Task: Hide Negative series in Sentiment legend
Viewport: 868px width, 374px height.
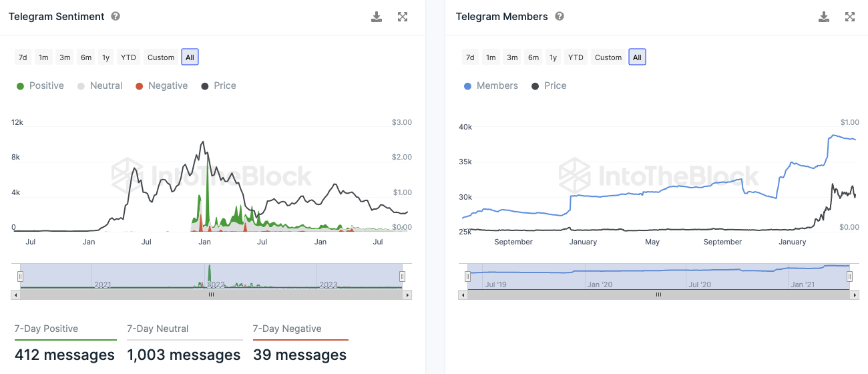Action: click(x=162, y=85)
